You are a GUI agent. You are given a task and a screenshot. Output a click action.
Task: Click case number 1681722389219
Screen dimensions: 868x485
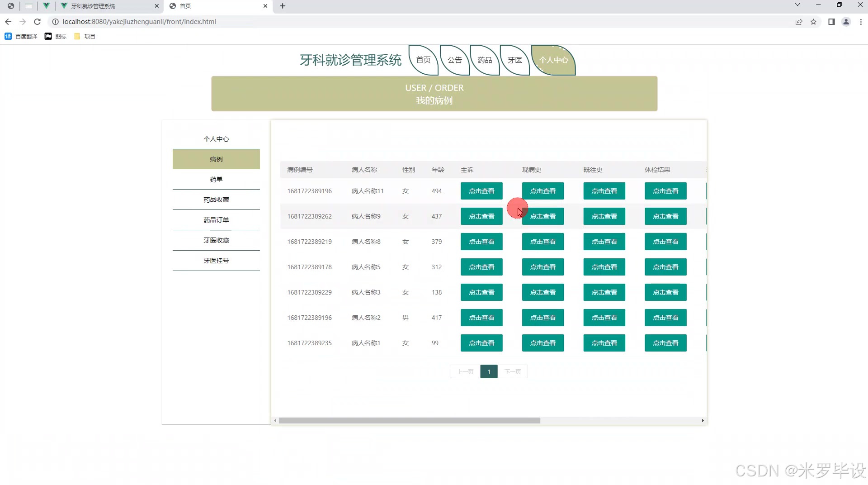309,242
